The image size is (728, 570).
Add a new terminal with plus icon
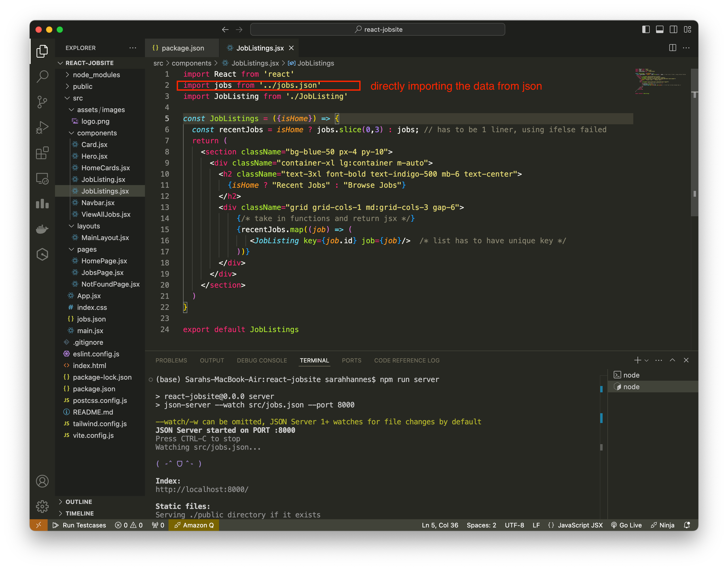pos(637,360)
